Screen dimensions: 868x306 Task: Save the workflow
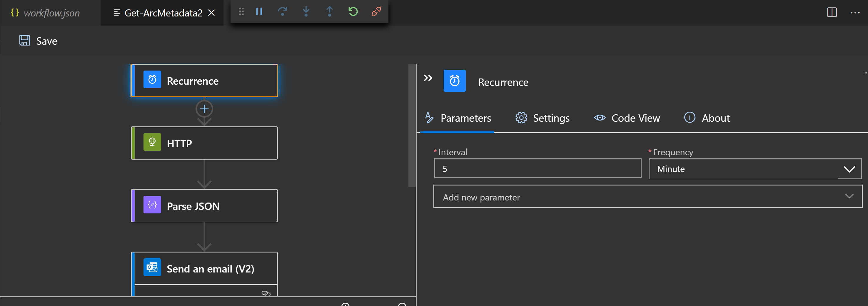coord(38,41)
